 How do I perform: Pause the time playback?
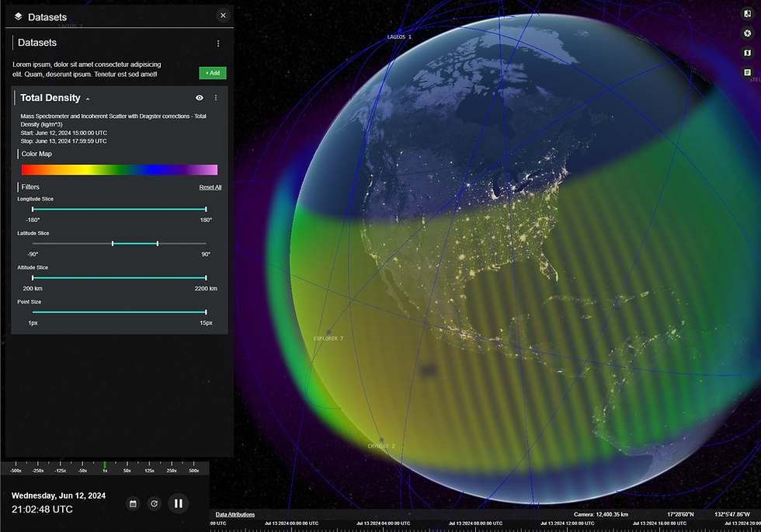point(179,503)
